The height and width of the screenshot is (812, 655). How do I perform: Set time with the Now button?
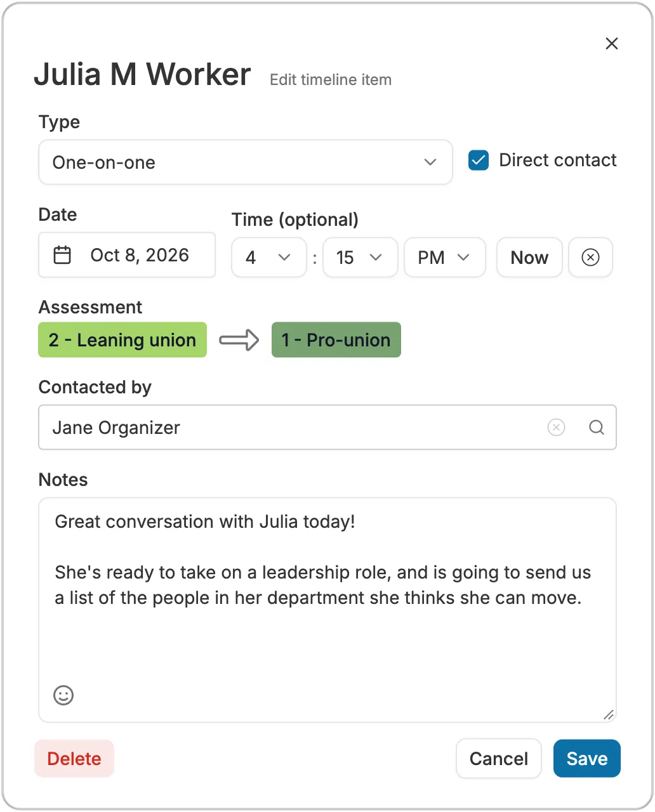coord(529,258)
